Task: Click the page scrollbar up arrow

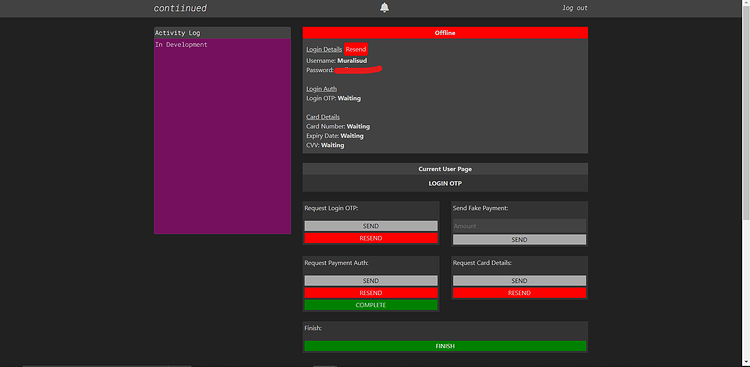Action: [746, 4]
